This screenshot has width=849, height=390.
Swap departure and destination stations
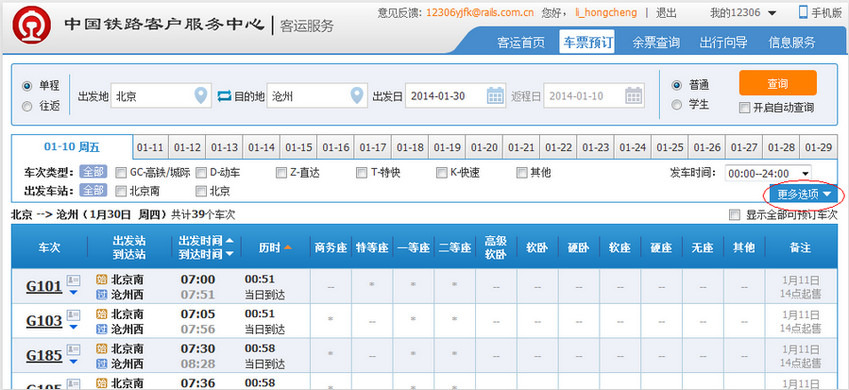tap(224, 96)
